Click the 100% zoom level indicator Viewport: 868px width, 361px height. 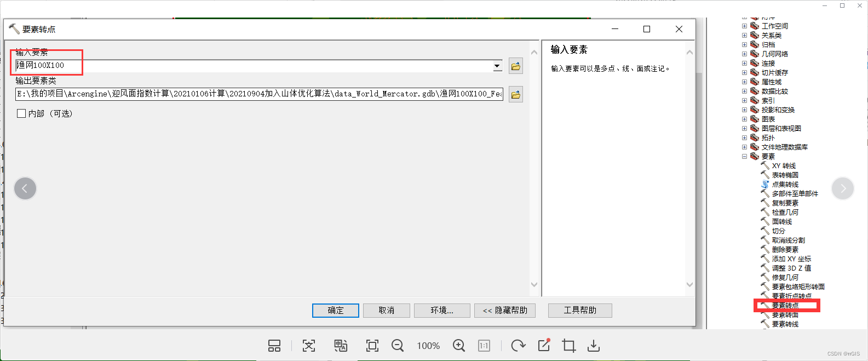coord(428,346)
